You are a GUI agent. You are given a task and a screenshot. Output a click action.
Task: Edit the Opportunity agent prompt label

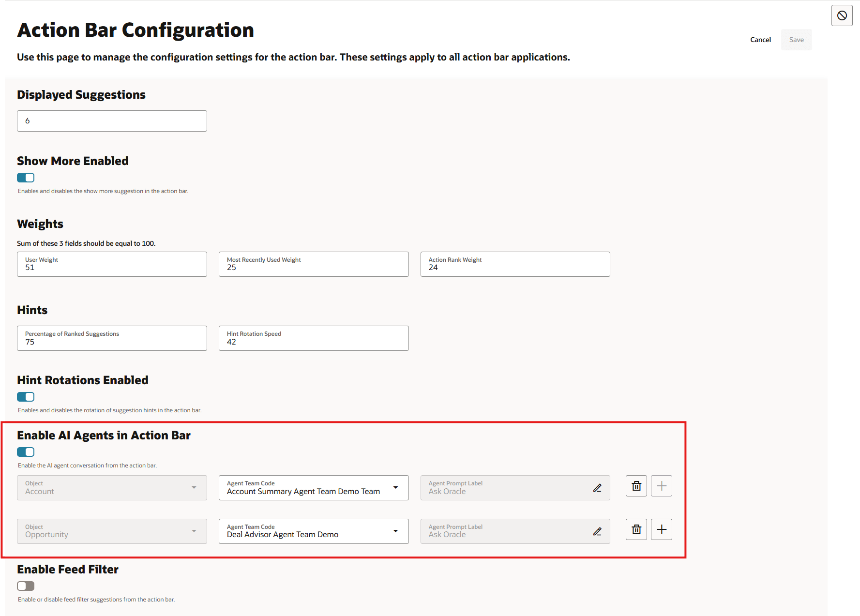pos(597,531)
